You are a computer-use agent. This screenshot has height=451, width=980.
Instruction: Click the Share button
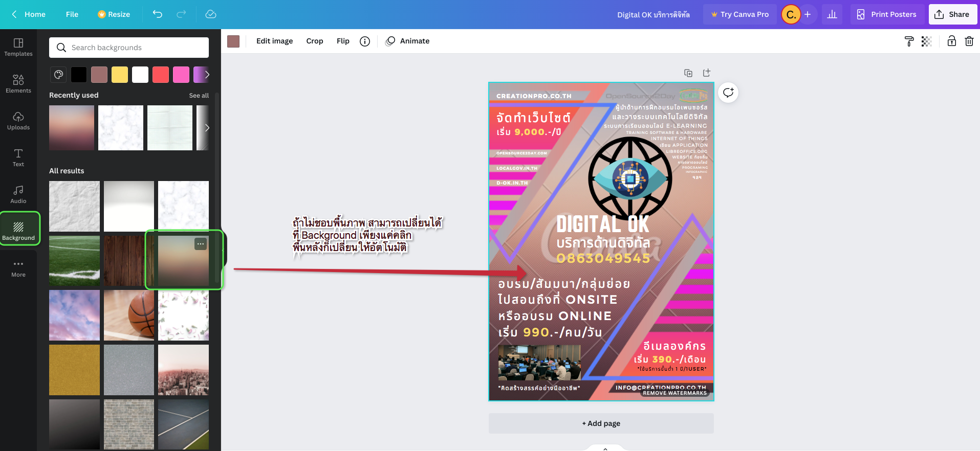click(x=952, y=14)
